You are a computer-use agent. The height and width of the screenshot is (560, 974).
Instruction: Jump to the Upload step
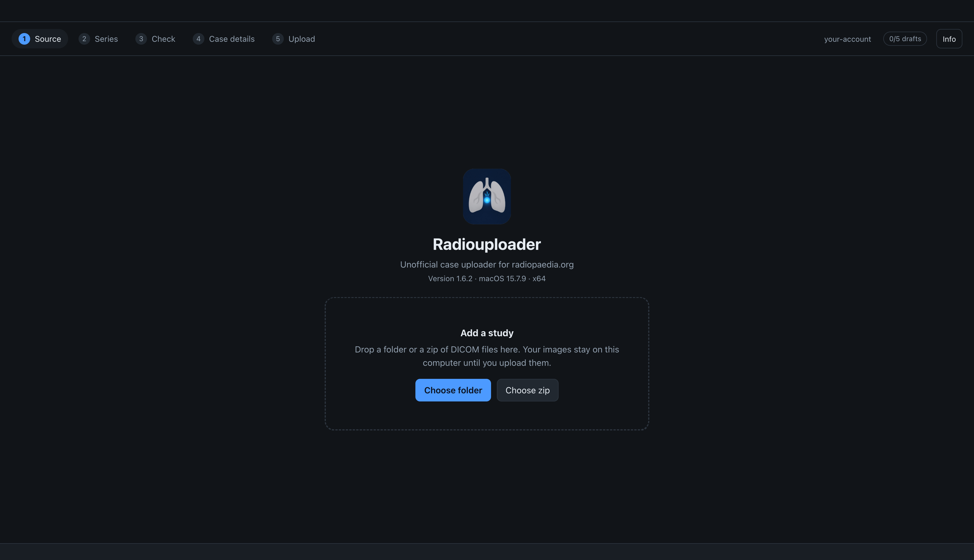coord(294,39)
